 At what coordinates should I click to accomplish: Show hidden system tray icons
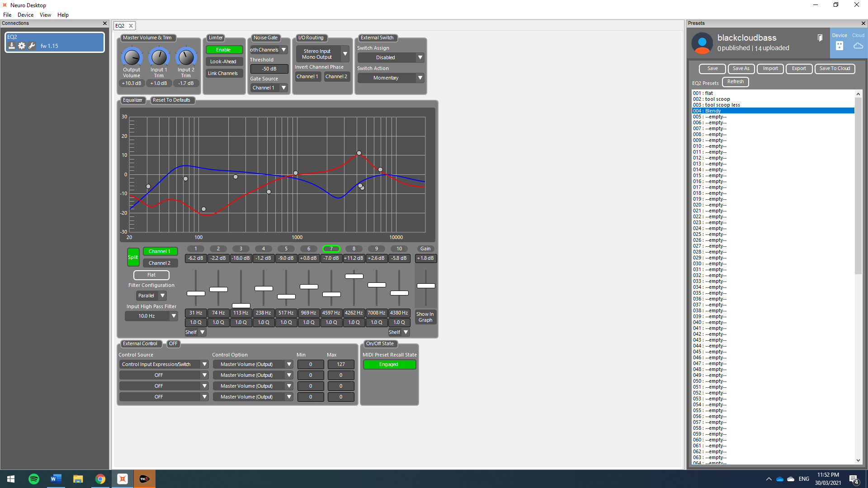[769, 479]
